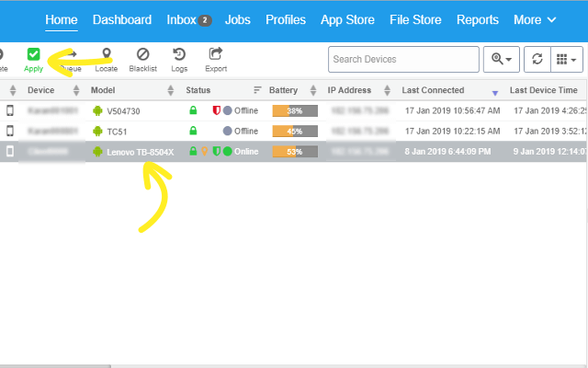
Task: Click the green Online dot for Lenovo
Action: (227, 151)
